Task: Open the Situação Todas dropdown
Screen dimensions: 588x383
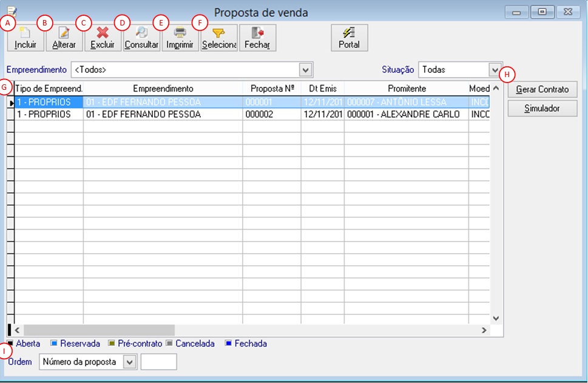Action: pos(495,70)
